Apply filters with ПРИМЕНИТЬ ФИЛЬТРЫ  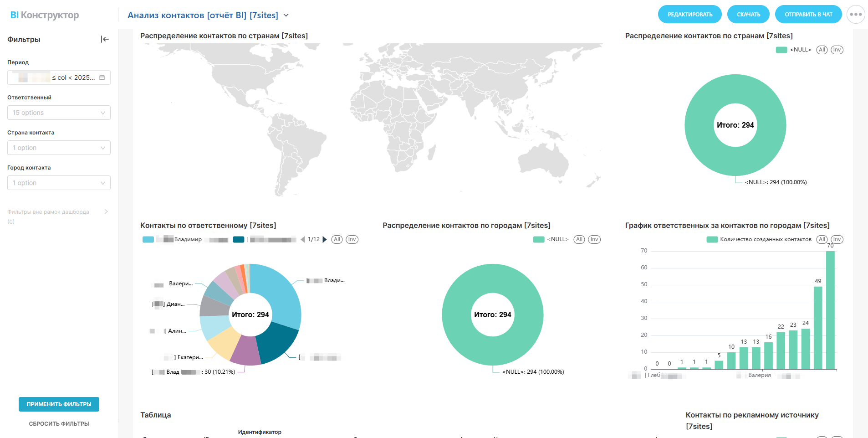[x=59, y=404]
